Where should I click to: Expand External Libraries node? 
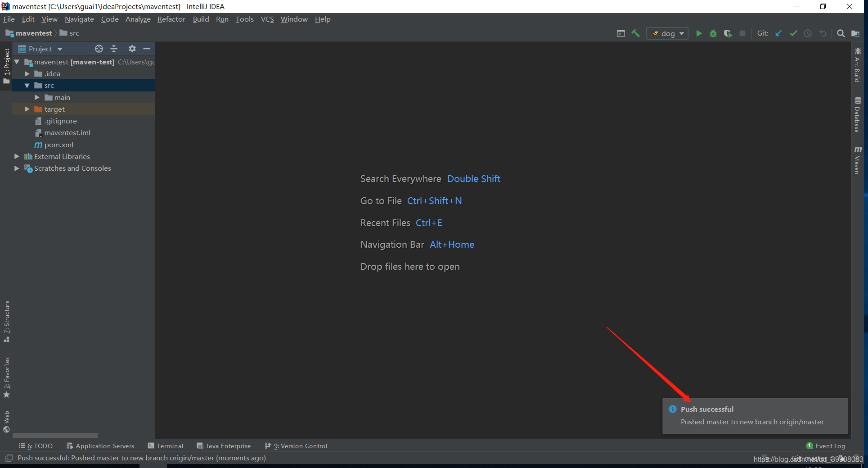(17, 156)
